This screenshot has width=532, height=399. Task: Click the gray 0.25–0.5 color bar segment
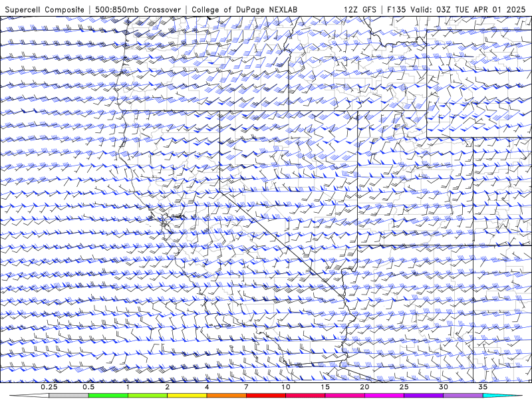click(x=69, y=396)
